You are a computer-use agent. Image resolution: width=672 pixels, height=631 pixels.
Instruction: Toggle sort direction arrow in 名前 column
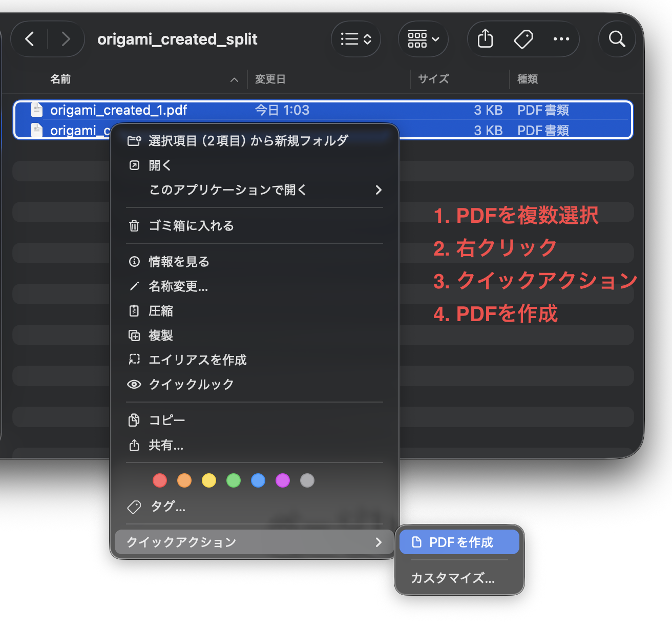234,79
